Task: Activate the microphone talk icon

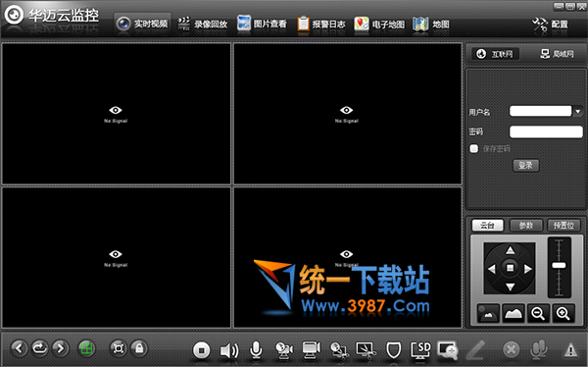Action: point(256,350)
